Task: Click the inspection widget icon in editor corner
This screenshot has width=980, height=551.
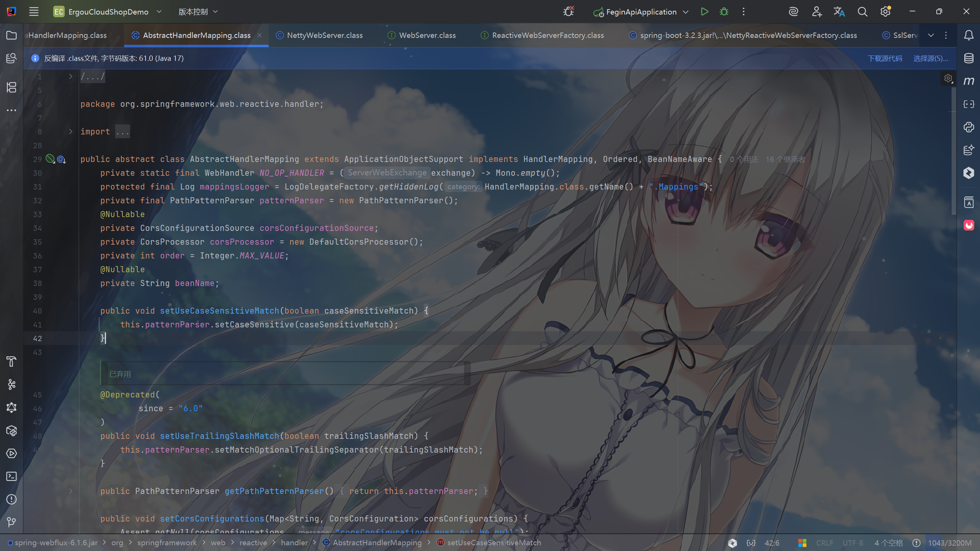Action: click(x=948, y=78)
